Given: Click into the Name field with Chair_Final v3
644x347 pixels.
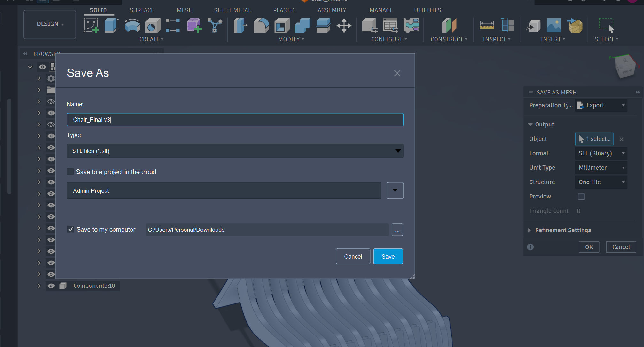Looking at the screenshot, I should tap(235, 120).
